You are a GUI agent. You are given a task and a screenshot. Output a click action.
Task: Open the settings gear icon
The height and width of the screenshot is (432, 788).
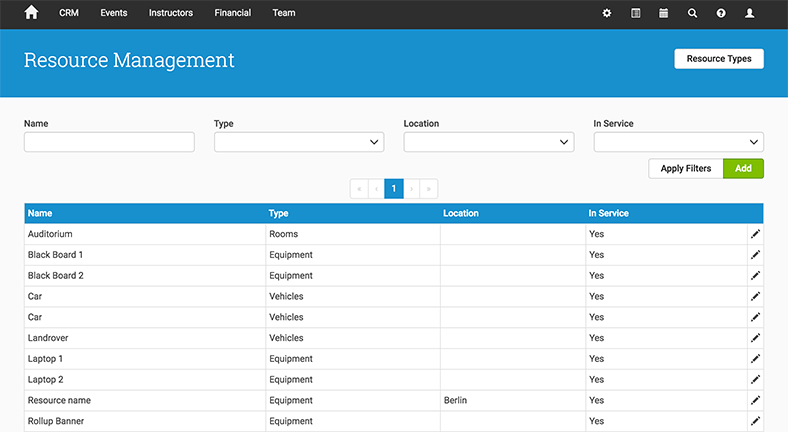coord(607,13)
